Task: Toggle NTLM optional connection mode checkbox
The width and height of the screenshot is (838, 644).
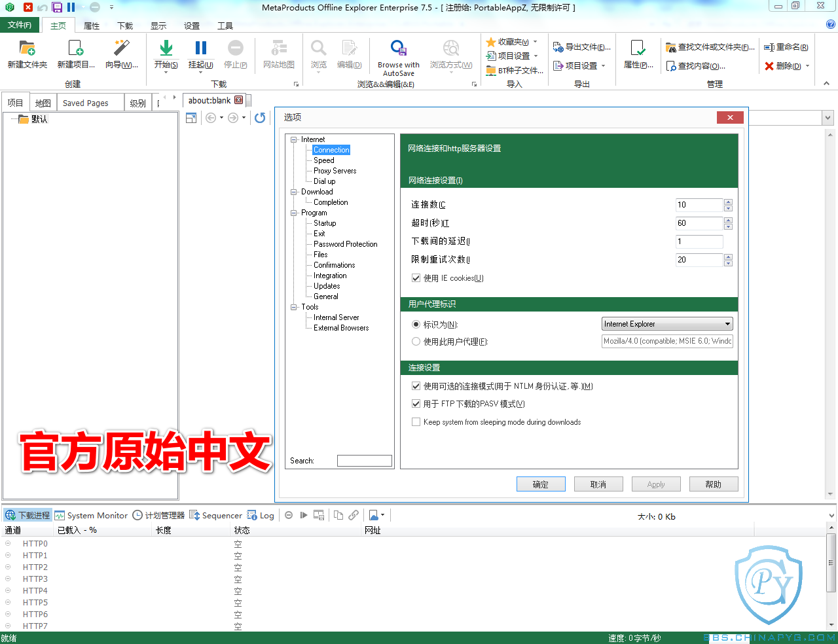Action: [x=416, y=386]
